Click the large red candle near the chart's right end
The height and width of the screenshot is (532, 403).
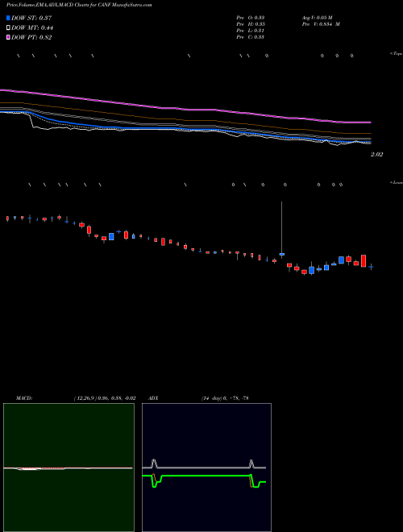364,260
